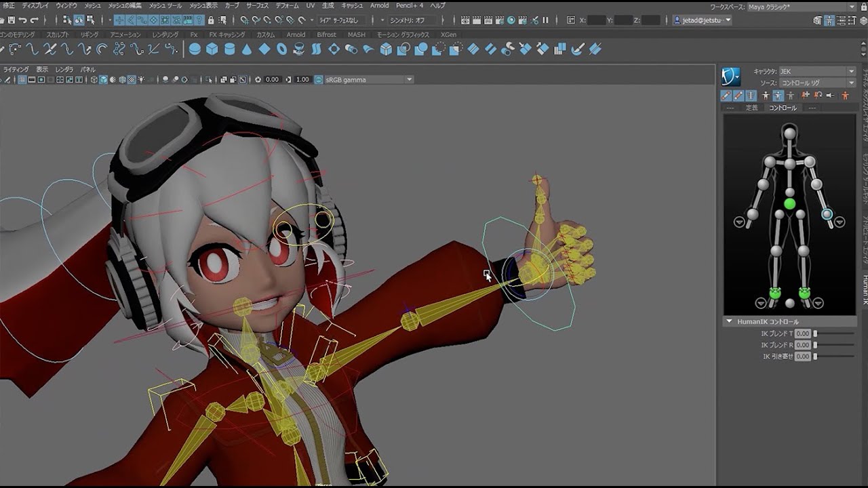Switch to the XGen shelf tab
This screenshot has width=868, height=488.
point(448,35)
